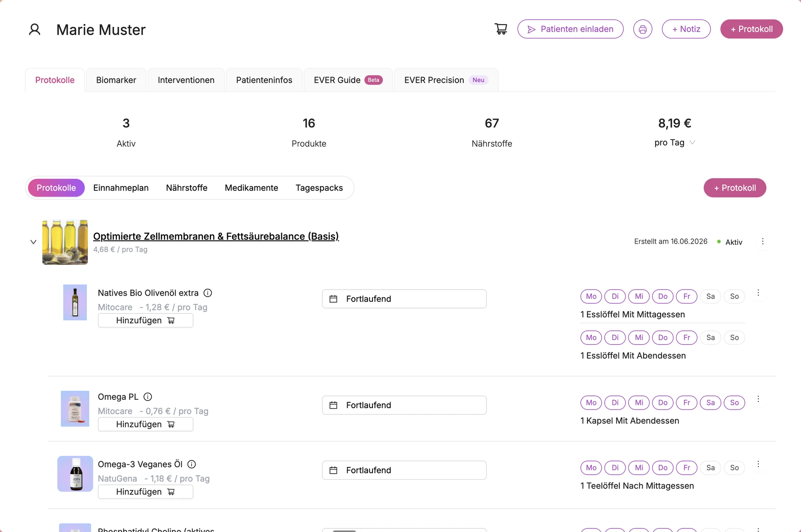
Task: Click calendar icon in Olivenöl Fortlaufend field
Action: [333, 299]
